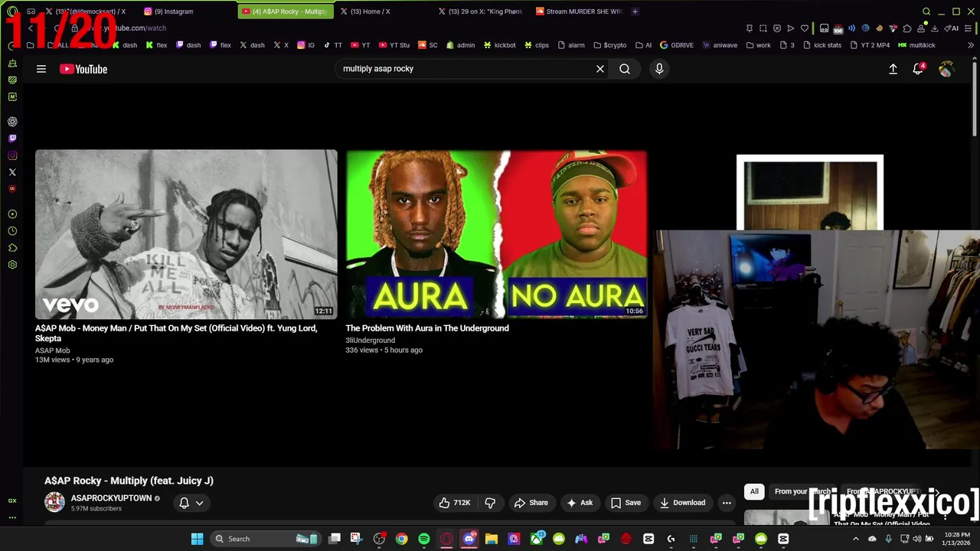Image resolution: width=980 pixels, height=551 pixels.
Task: Open the account avatar menu
Action: point(946,69)
